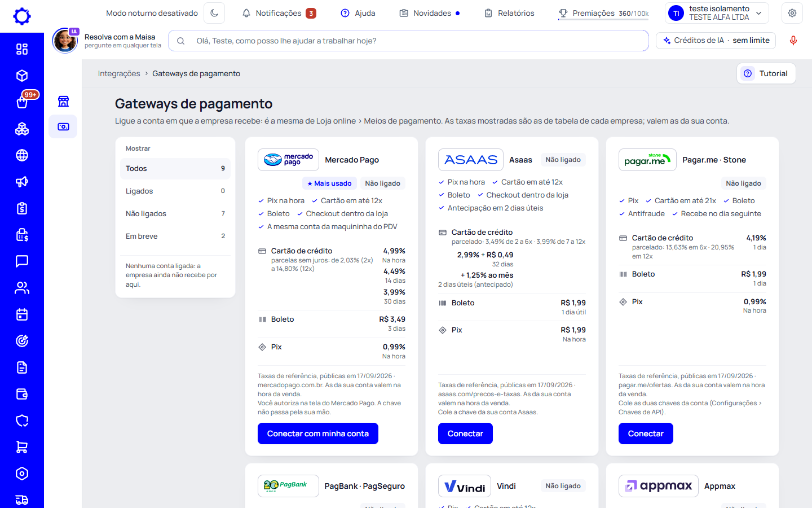Open the Tutorial button

[x=766, y=73]
